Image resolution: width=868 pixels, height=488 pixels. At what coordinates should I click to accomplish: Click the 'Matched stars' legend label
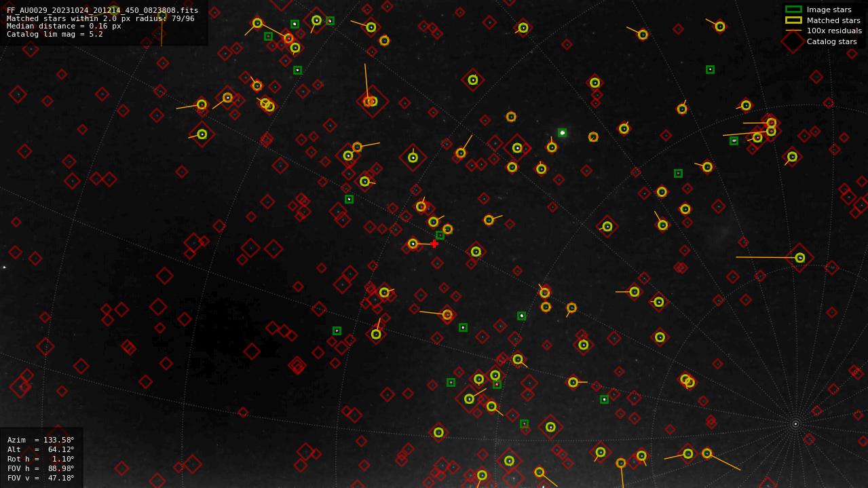(x=833, y=20)
